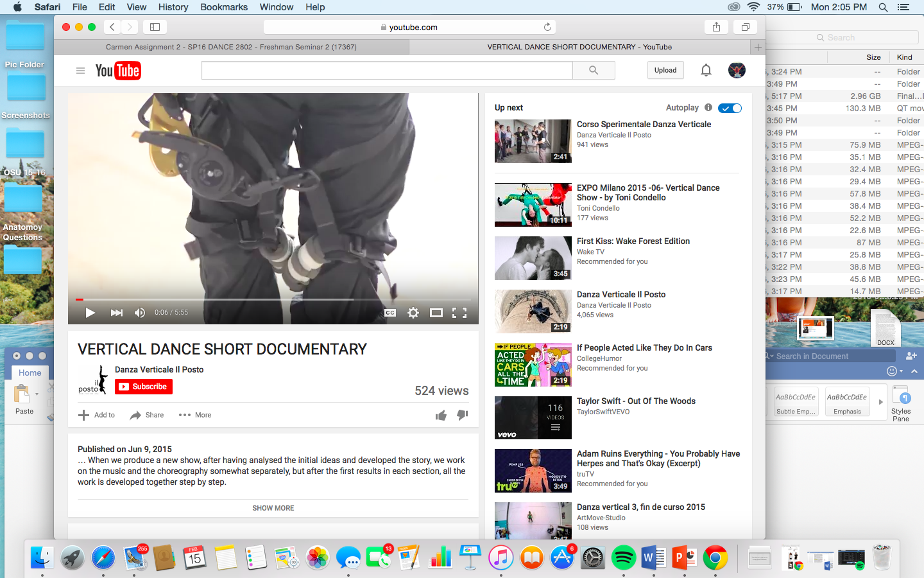Play the Vertical Dance video
This screenshot has width=924, height=578.
tap(90, 313)
